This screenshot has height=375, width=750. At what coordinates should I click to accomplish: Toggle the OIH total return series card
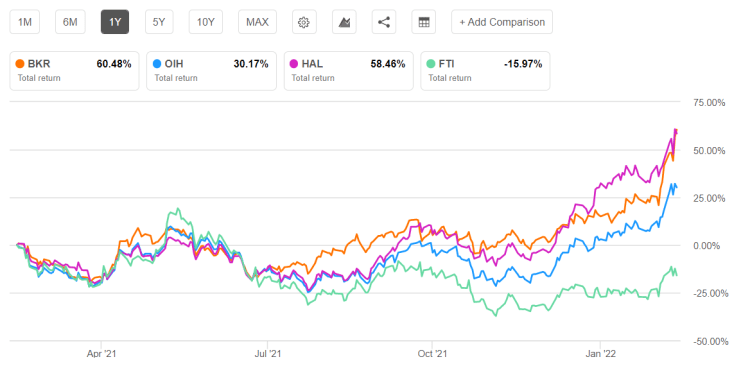pyautogui.click(x=211, y=71)
